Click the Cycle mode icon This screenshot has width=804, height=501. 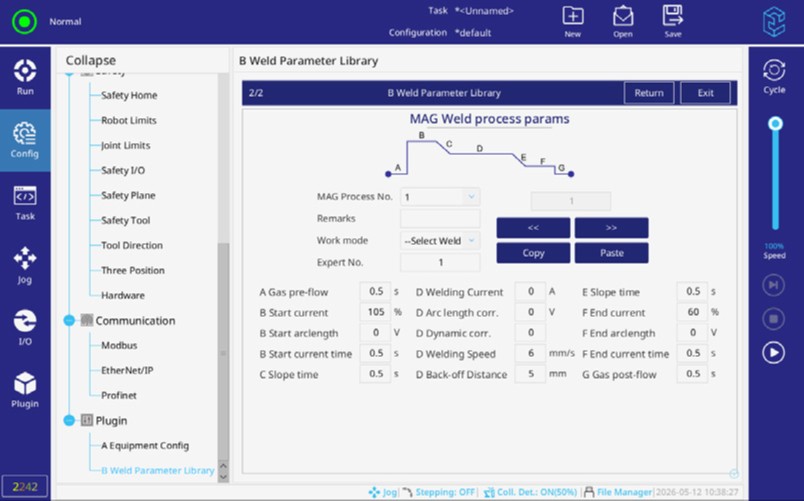774,77
